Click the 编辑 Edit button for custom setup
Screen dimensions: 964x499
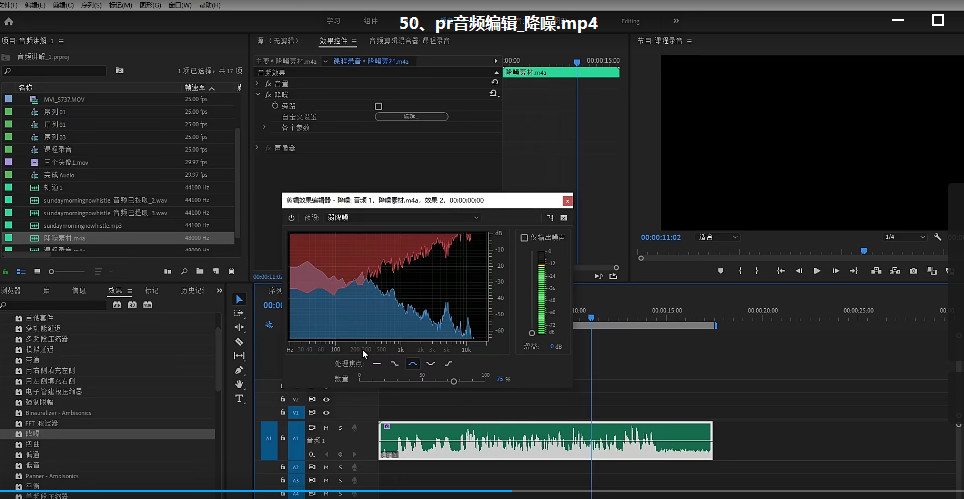click(411, 116)
